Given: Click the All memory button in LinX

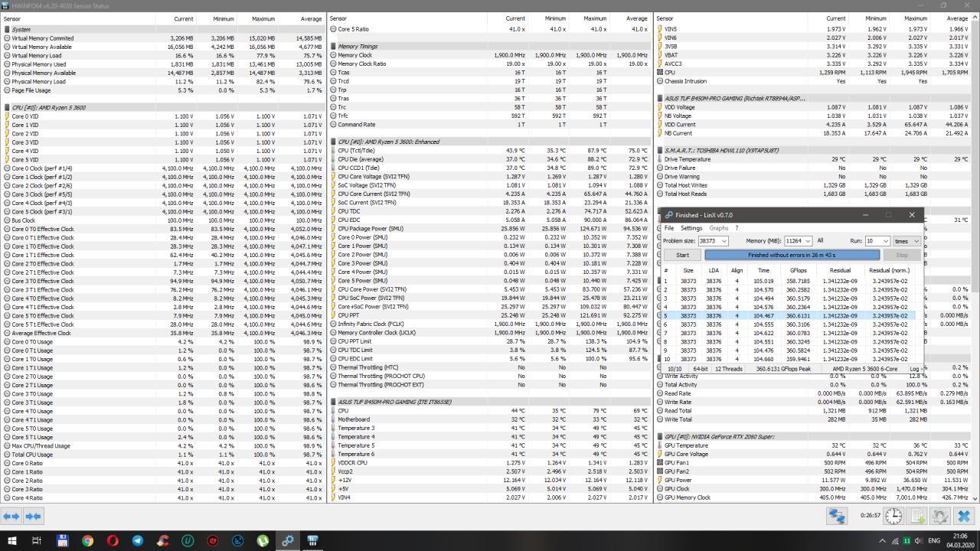Looking at the screenshot, I should pyautogui.click(x=820, y=240).
